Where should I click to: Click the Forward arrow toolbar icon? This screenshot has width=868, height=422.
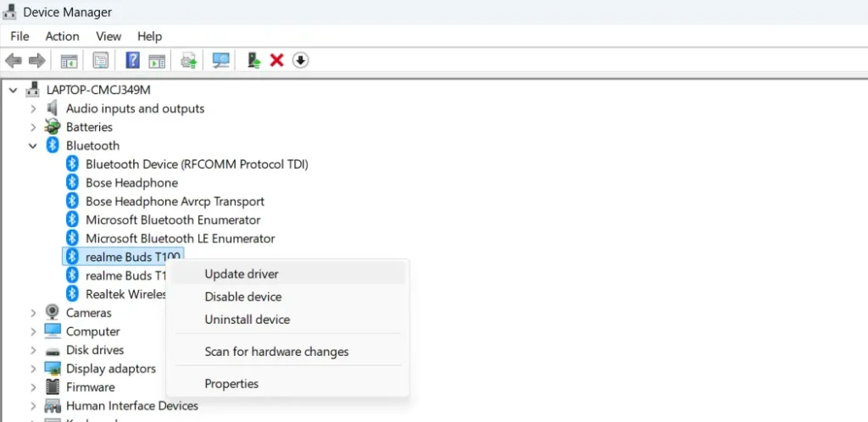(37, 60)
